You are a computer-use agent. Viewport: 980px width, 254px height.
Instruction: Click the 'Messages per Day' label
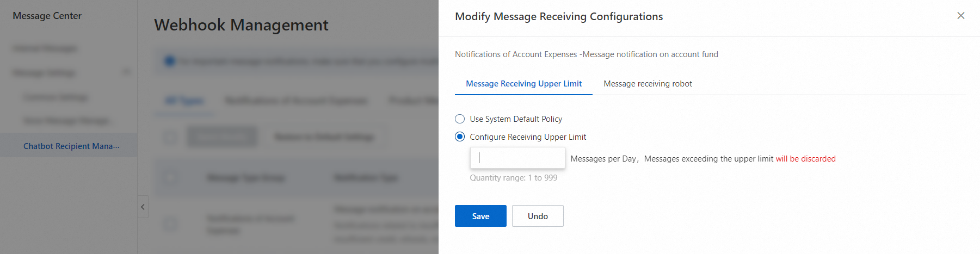603,159
